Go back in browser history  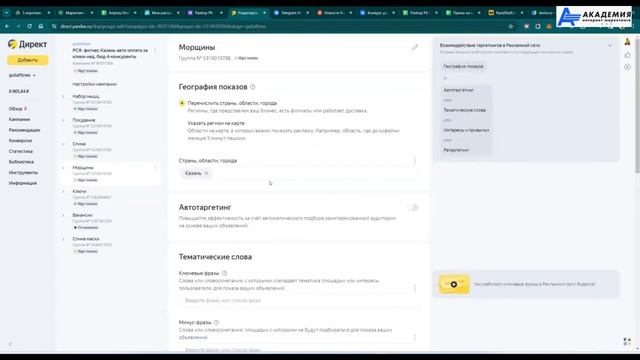pos(7,26)
